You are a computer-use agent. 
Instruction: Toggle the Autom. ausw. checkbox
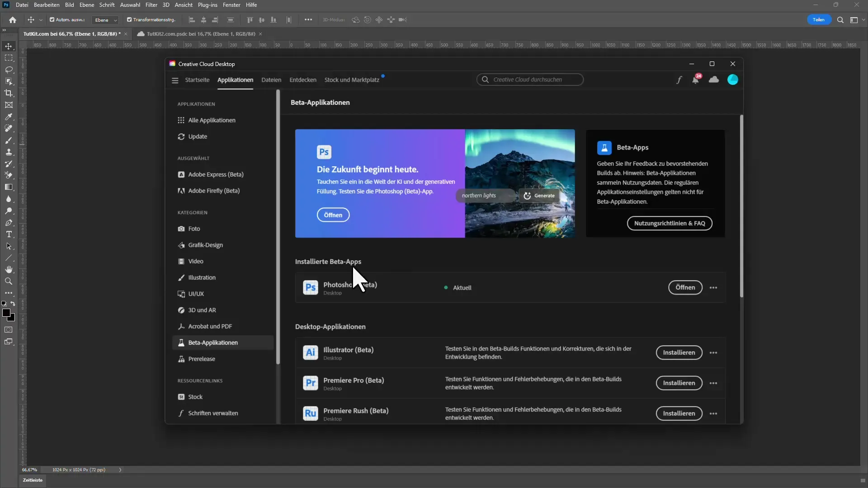tap(52, 19)
